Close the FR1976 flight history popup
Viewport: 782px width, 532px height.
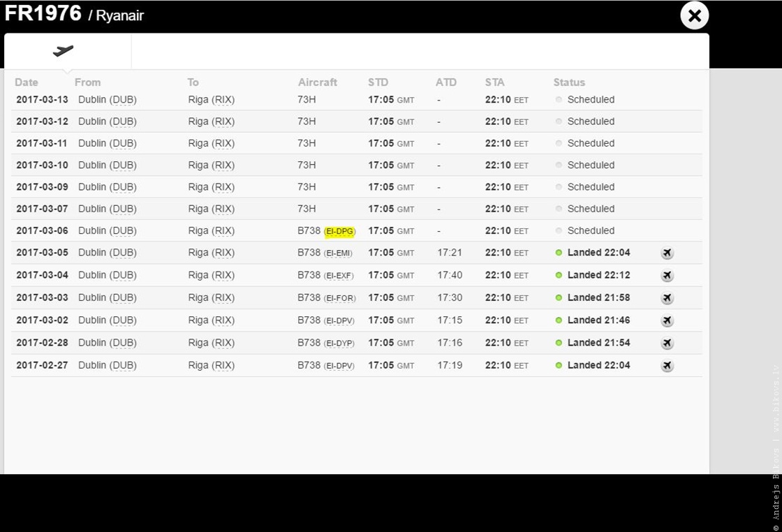click(x=694, y=15)
